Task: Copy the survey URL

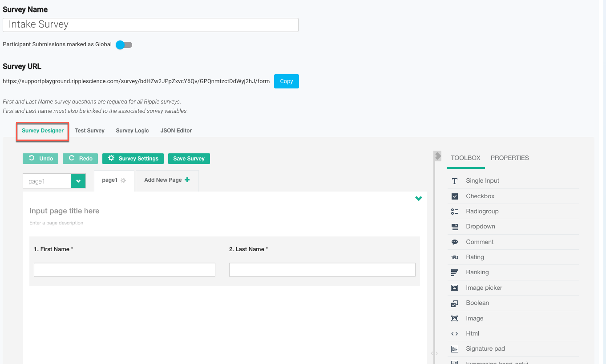Action: click(286, 81)
